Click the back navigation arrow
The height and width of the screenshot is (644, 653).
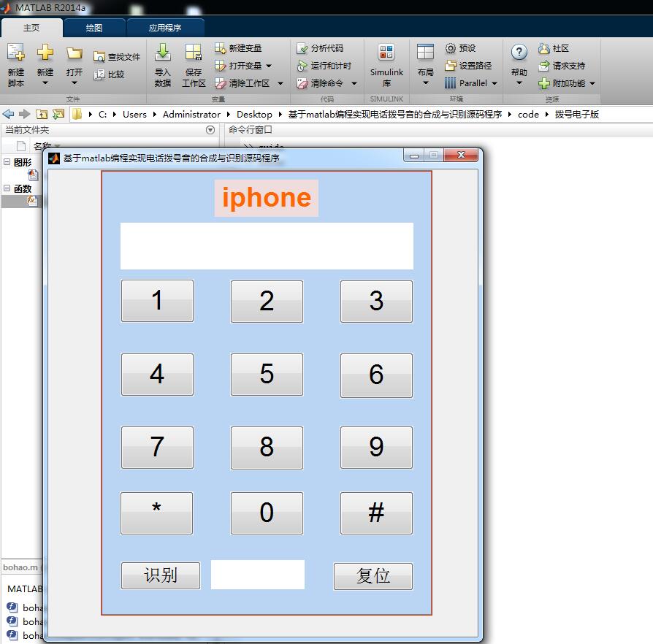pyautogui.click(x=8, y=114)
